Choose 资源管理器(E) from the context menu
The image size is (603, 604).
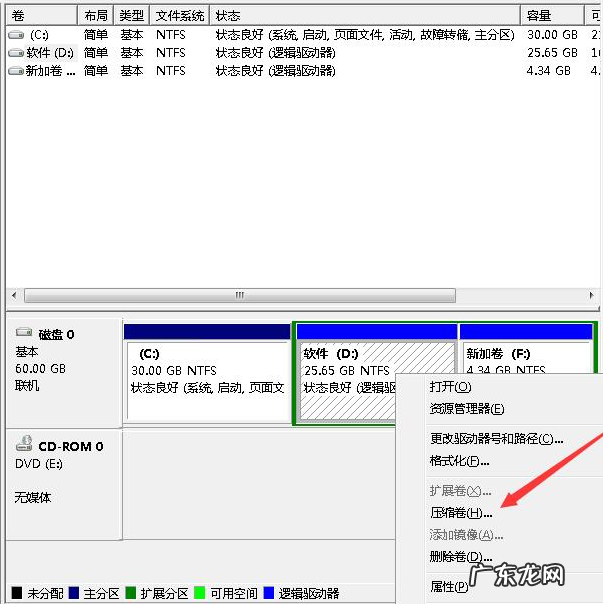tap(467, 409)
